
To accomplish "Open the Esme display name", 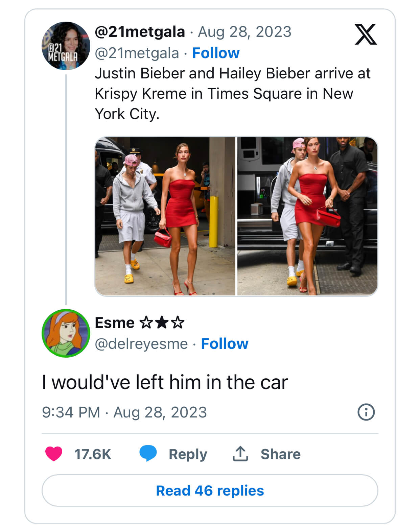I will click(115, 323).
